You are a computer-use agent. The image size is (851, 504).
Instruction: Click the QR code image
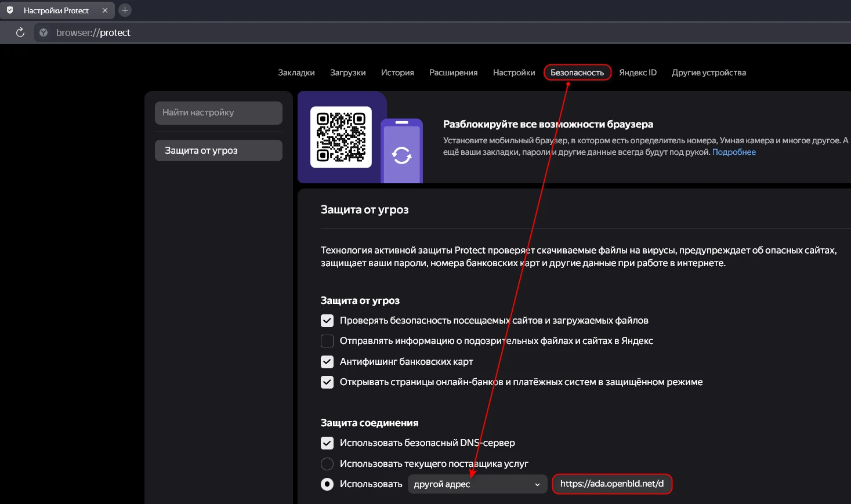[341, 137]
